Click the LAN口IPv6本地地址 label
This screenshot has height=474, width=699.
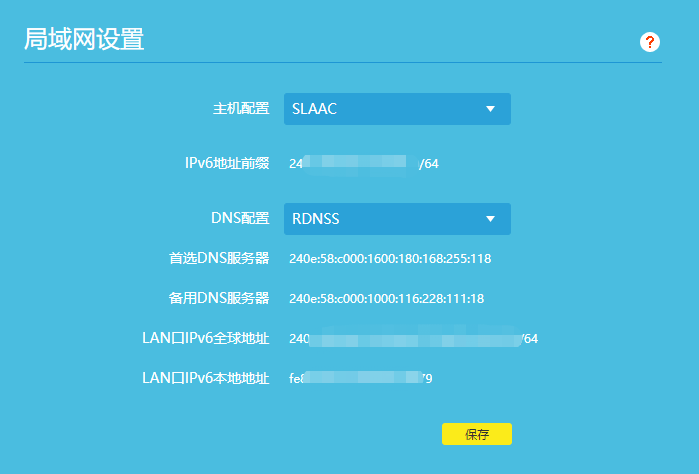206,378
